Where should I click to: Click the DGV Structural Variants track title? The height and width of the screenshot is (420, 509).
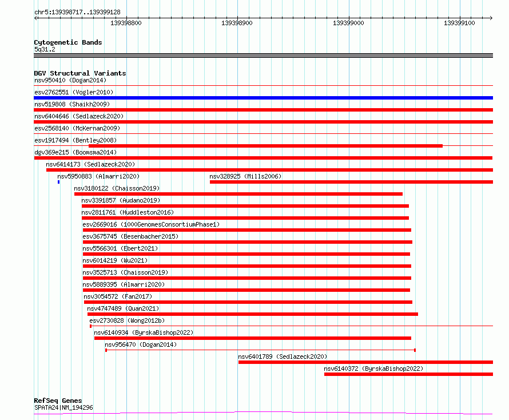point(80,73)
